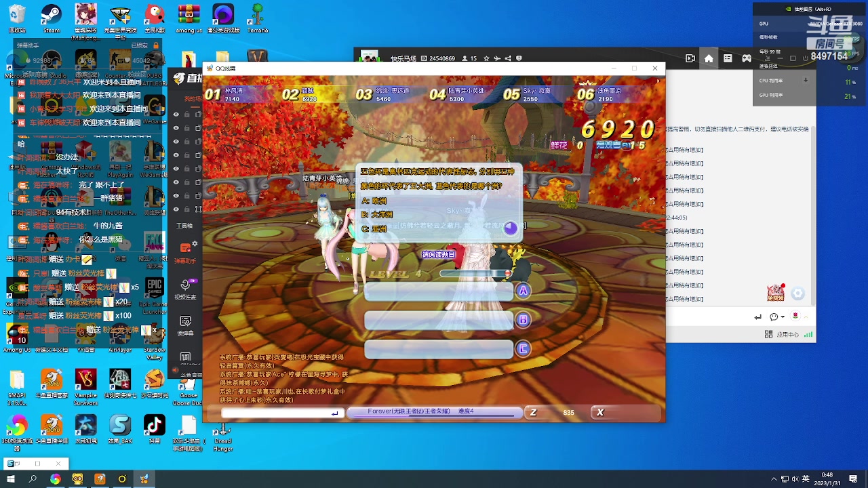
Task: Open the flower gift icon in chat input bar
Action: click(795, 317)
